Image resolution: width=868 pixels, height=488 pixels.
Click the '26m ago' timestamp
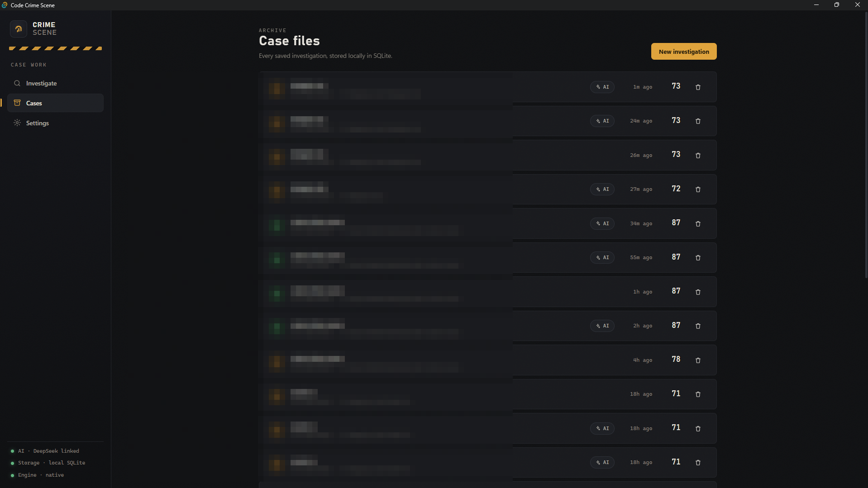tap(641, 155)
